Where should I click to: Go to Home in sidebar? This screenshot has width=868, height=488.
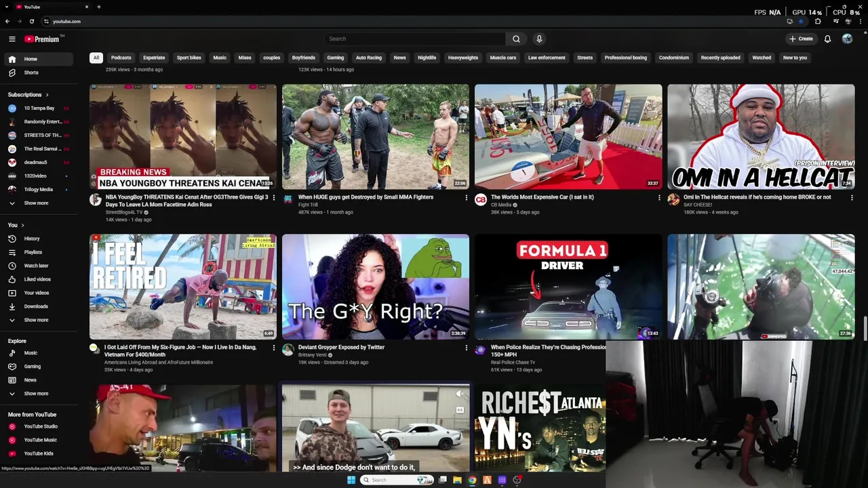click(x=40, y=59)
